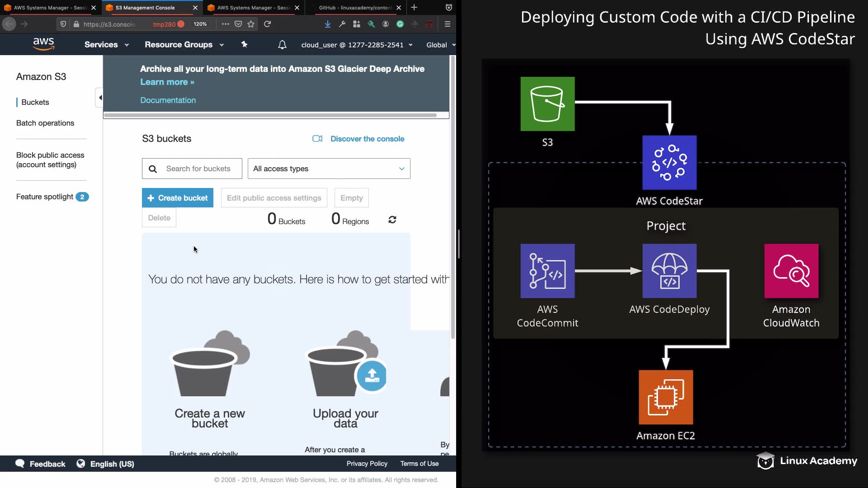Expand the Services dropdown menu
This screenshot has width=868, height=488.
tap(107, 45)
